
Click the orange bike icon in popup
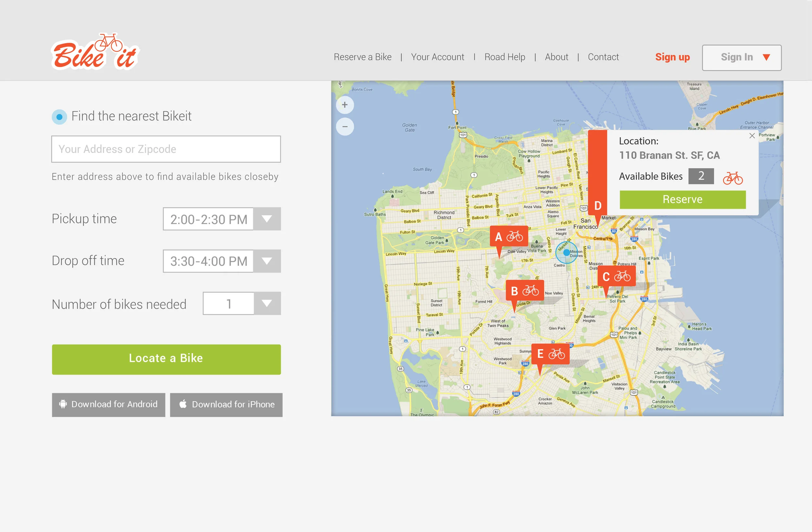[732, 178]
